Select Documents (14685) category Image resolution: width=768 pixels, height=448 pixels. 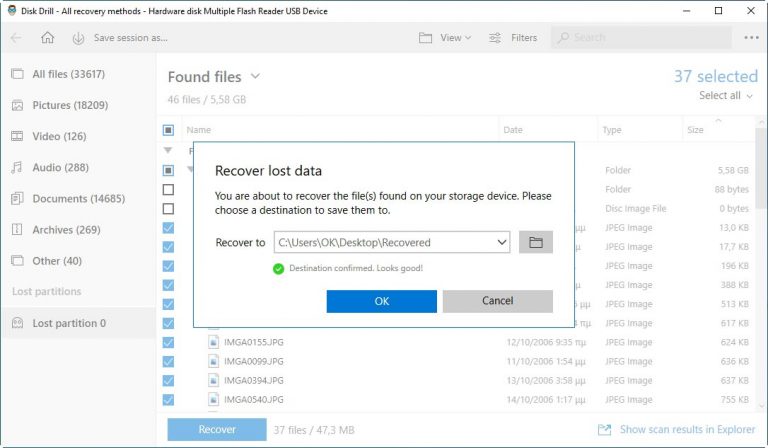click(x=78, y=198)
